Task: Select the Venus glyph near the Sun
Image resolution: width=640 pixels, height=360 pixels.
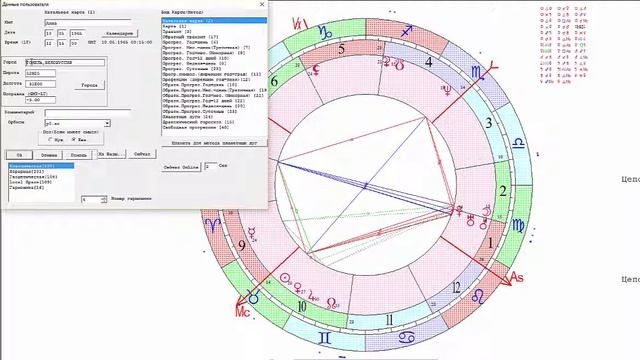Action: click(x=298, y=288)
